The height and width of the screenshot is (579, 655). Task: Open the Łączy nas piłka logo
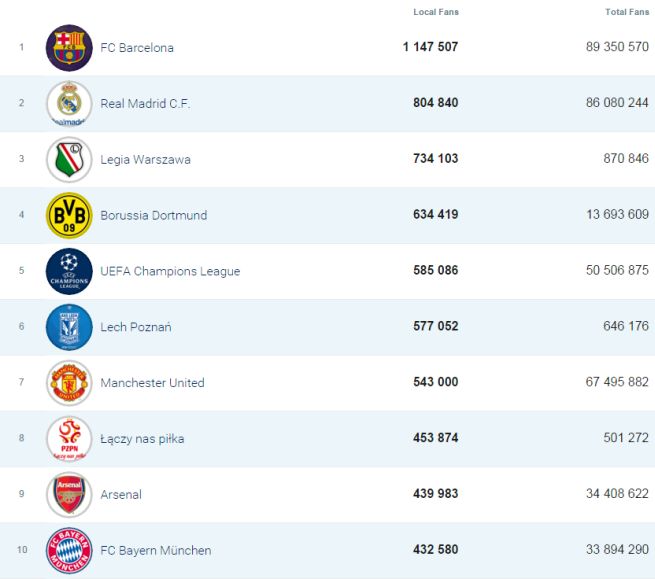pyautogui.click(x=69, y=439)
